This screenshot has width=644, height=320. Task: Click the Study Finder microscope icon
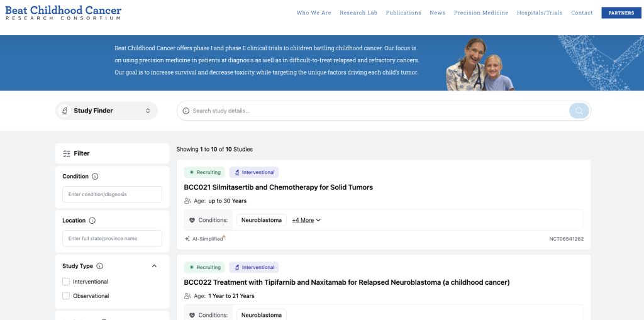coord(65,111)
